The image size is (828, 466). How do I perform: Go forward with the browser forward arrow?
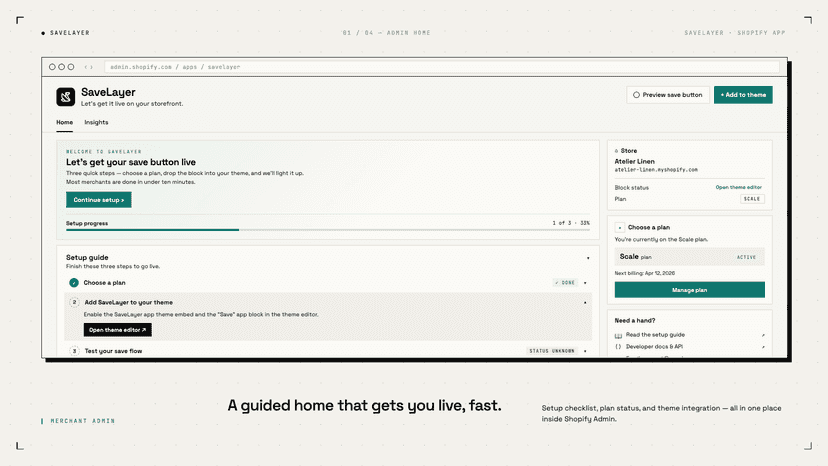(x=92, y=67)
